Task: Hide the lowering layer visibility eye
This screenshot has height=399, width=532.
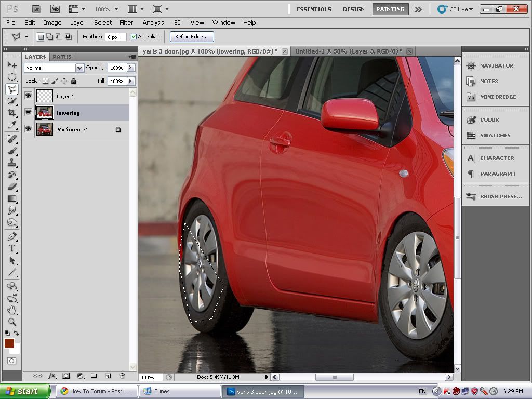Action: 28,112
